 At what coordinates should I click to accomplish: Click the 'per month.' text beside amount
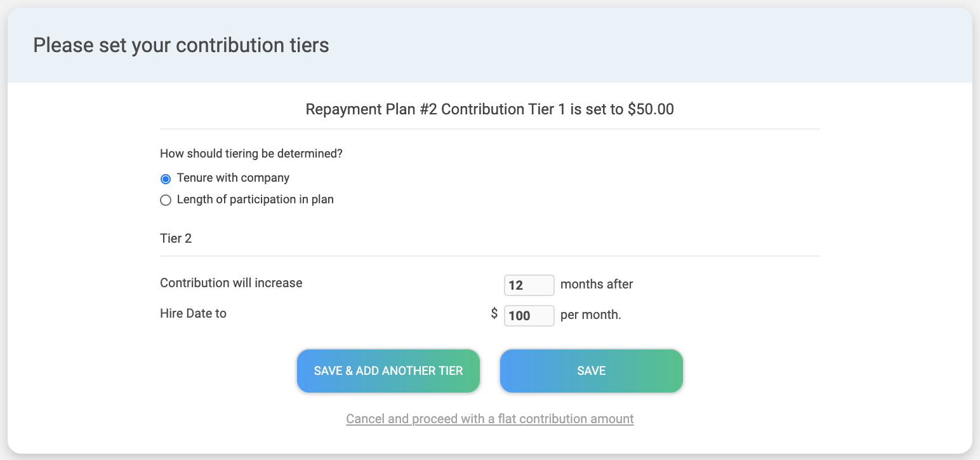tap(590, 315)
